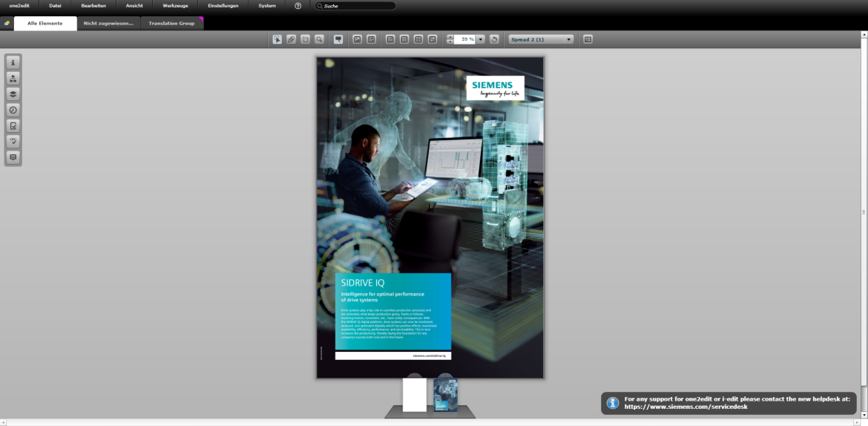Image resolution: width=868 pixels, height=426 pixels.
Task: Click the siemens.com/servicedesk link text
Action: click(686, 407)
